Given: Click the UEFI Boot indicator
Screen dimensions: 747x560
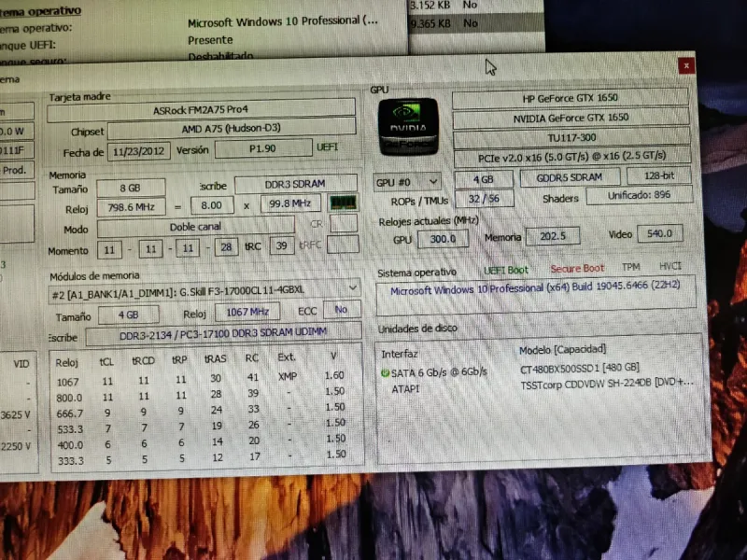Looking at the screenshot, I should [506, 270].
